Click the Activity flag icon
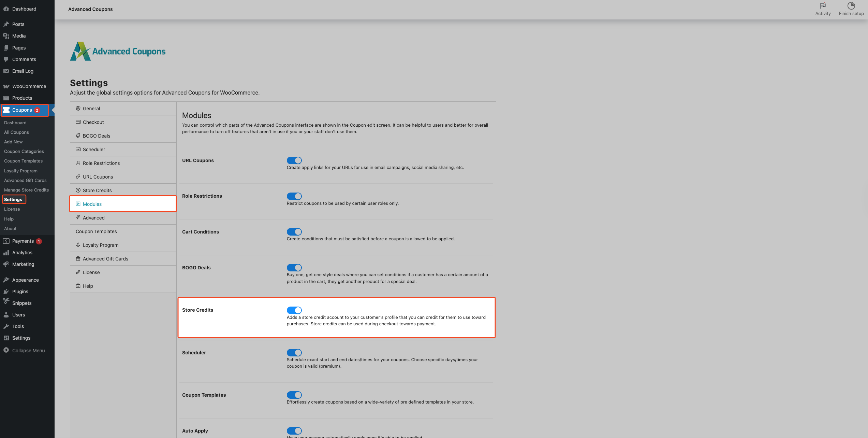868x438 pixels. click(823, 6)
